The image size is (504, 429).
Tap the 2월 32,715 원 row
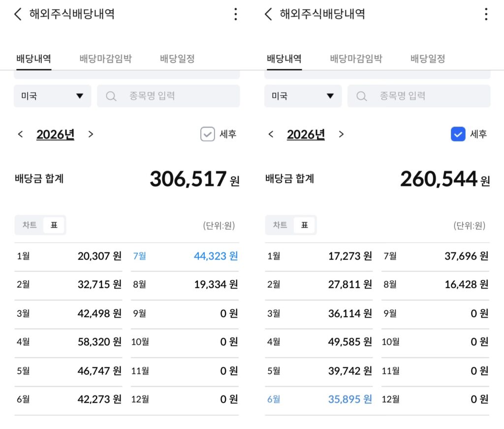point(68,285)
